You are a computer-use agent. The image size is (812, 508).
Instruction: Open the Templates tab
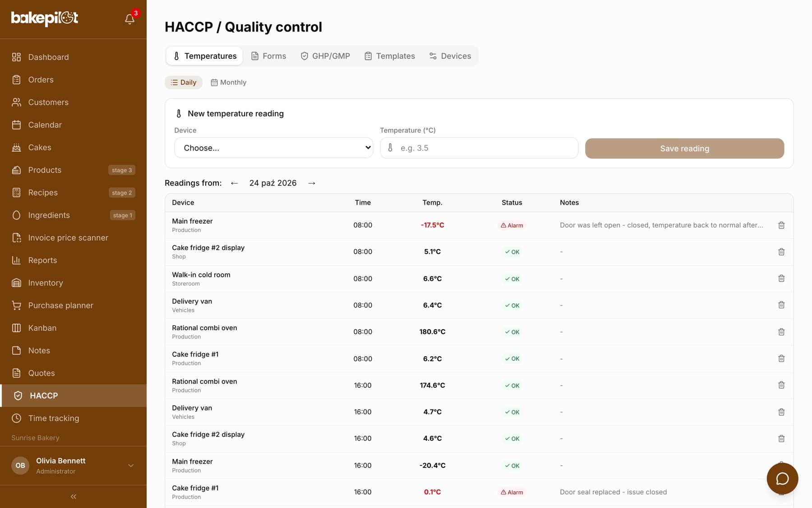click(x=390, y=56)
